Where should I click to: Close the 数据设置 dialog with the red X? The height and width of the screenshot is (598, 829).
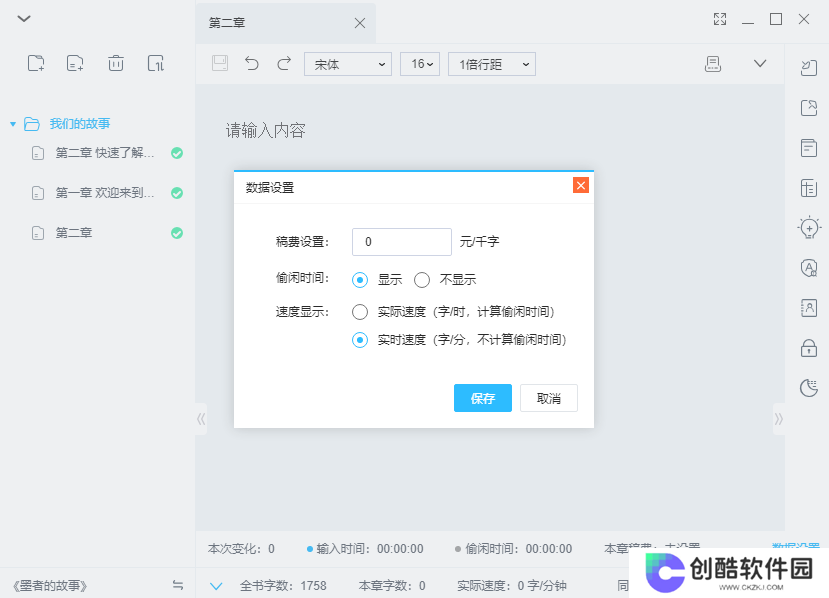click(581, 186)
